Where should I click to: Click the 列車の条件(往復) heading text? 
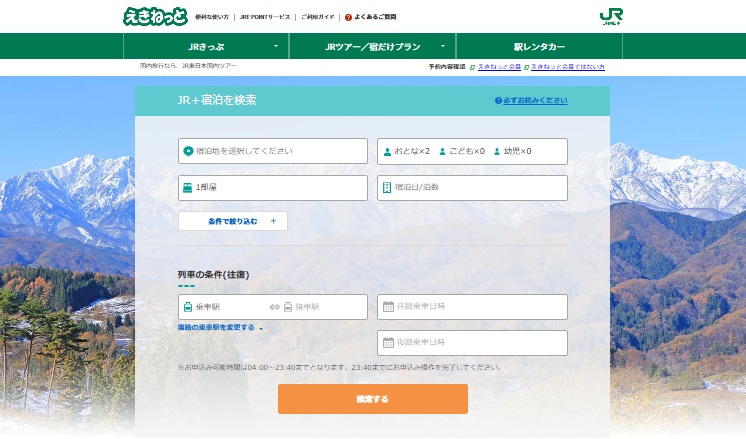213,274
